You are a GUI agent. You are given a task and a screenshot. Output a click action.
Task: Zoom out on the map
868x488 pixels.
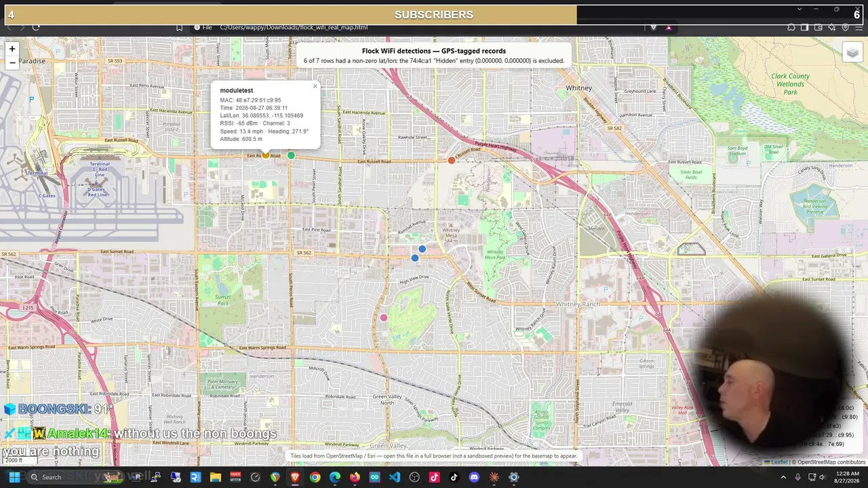click(12, 62)
